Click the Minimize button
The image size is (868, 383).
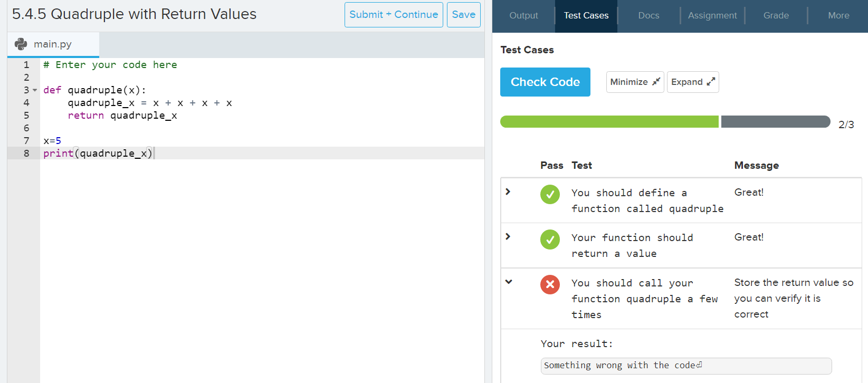coord(635,82)
